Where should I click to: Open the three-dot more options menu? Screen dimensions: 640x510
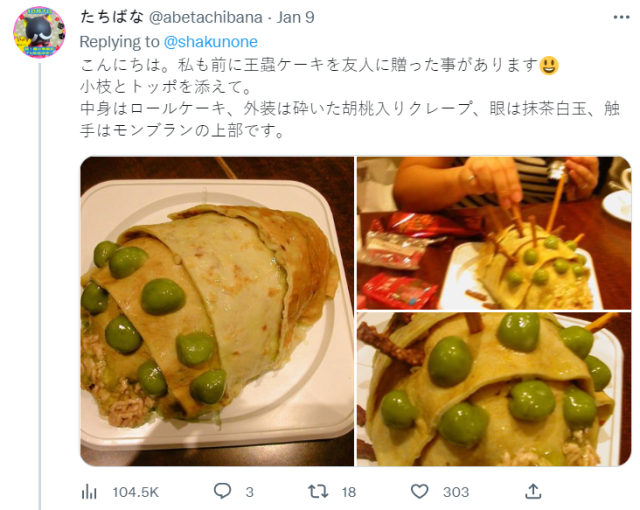pos(621,18)
